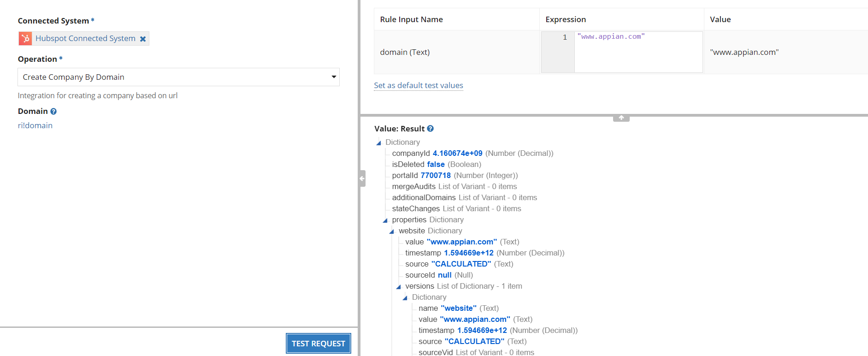Click the up-arrow handle on horizontal divider
The image size is (868, 356).
(x=621, y=118)
